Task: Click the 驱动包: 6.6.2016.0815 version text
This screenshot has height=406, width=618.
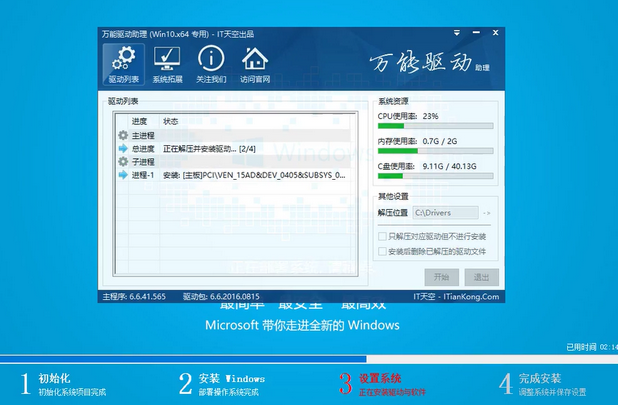Action: [221, 296]
